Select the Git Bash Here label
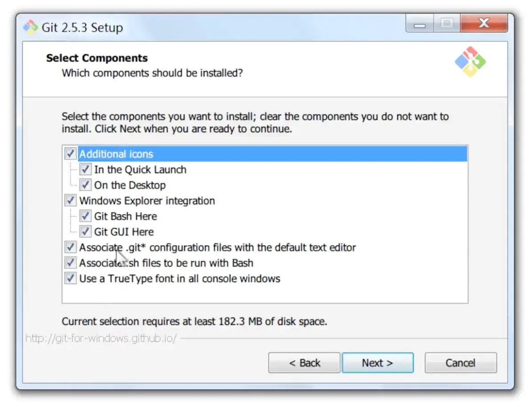 tap(125, 216)
